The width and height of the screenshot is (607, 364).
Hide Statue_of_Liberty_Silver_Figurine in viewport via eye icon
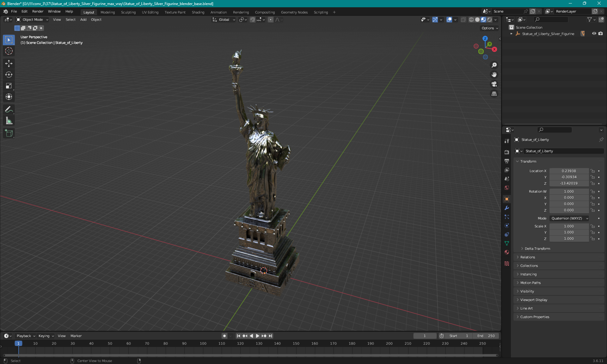[x=594, y=33]
